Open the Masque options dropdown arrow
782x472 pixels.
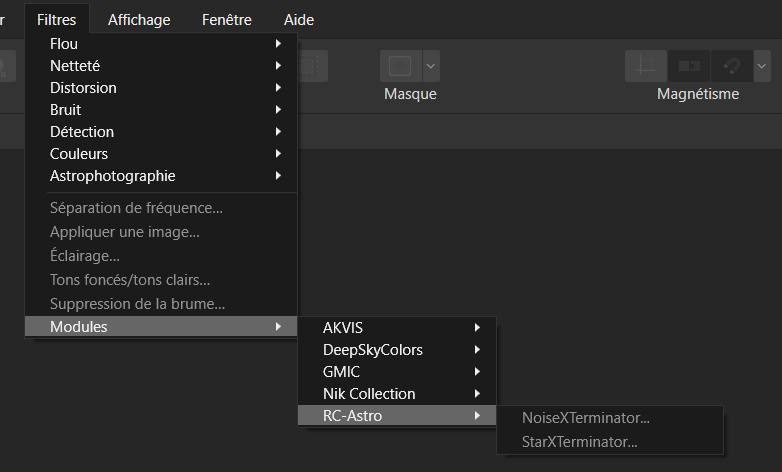pos(431,66)
